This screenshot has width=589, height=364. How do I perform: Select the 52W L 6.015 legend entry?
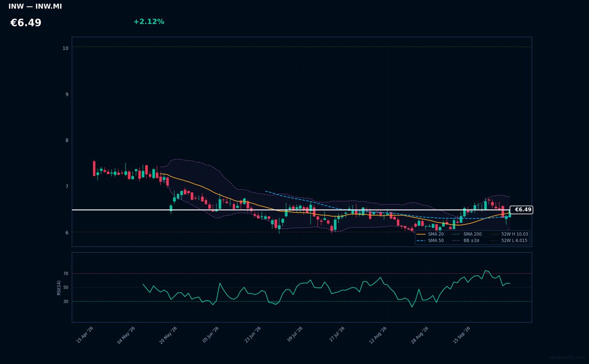pos(509,241)
